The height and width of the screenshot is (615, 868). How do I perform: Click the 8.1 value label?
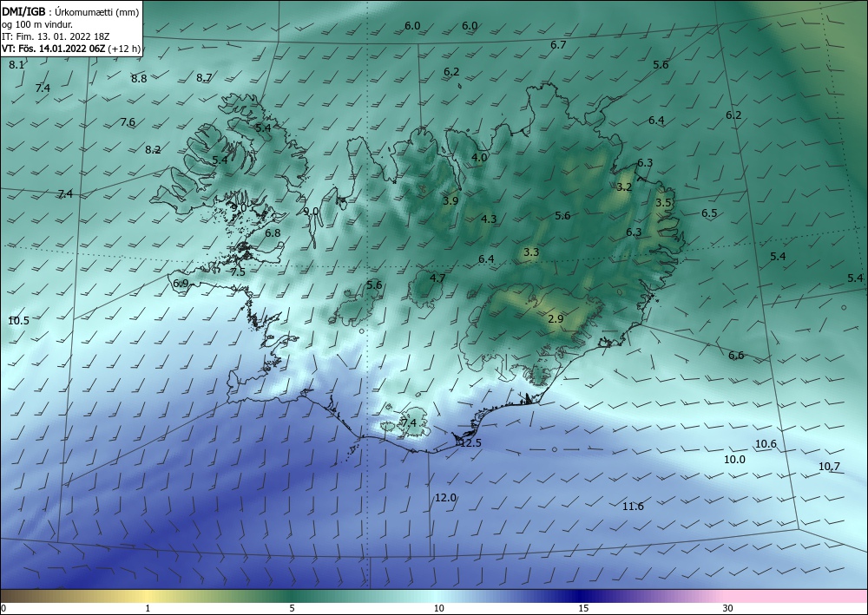pyautogui.click(x=16, y=65)
